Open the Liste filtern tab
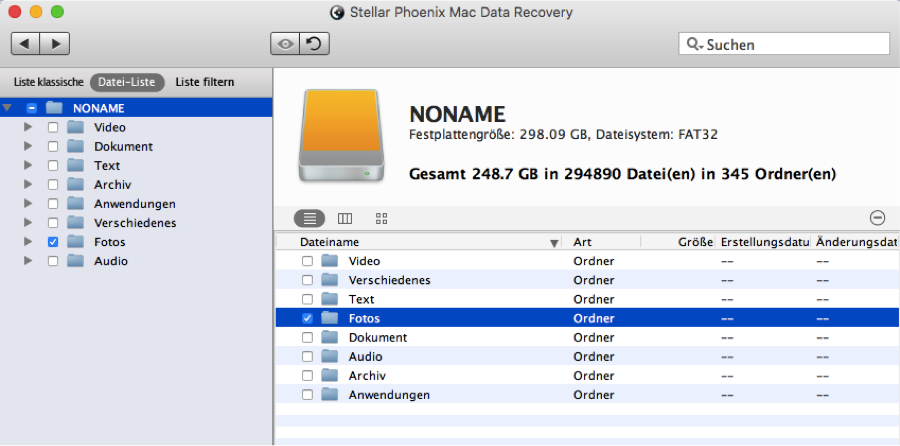This screenshot has width=900, height=446. point(205,82)
